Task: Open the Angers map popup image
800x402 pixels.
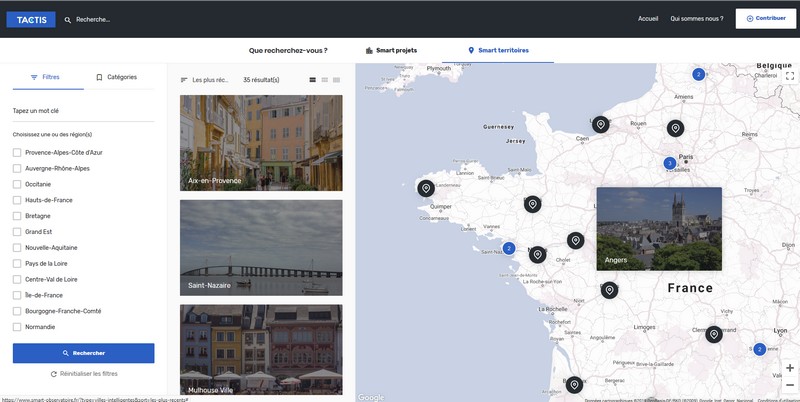Action: 659,229
